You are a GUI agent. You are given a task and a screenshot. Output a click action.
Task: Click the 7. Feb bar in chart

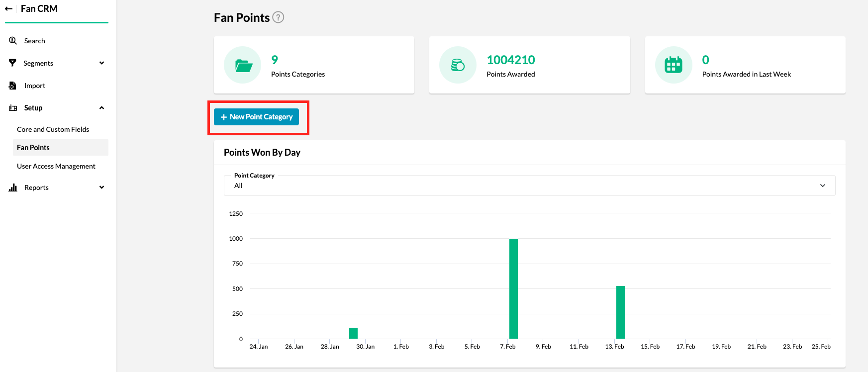[513, 288]
